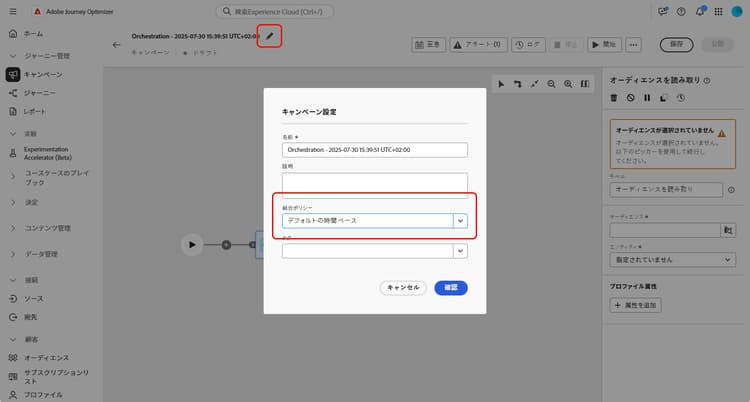Open ソース in the sidebar
This screenshot has height=402, width=750.
(x=33, y=299)
